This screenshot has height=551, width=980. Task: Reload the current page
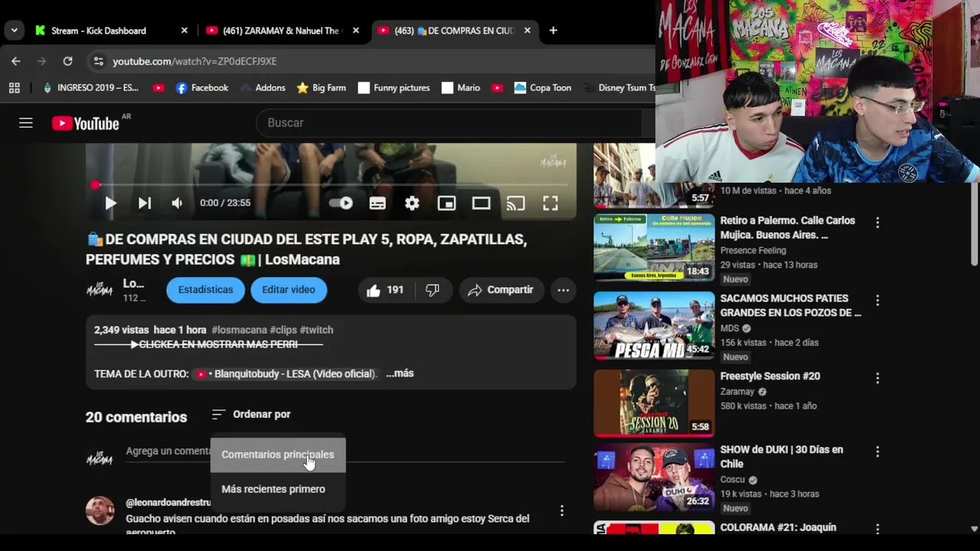pos(67,61)
